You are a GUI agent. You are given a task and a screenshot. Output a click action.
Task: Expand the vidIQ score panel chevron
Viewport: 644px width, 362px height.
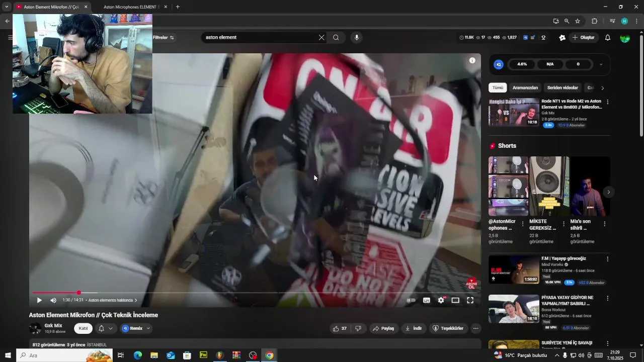click(x=601, y=64)
